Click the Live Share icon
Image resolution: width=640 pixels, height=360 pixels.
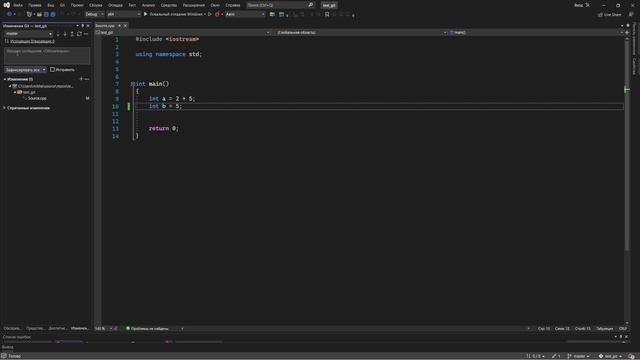tap(600, 14)
